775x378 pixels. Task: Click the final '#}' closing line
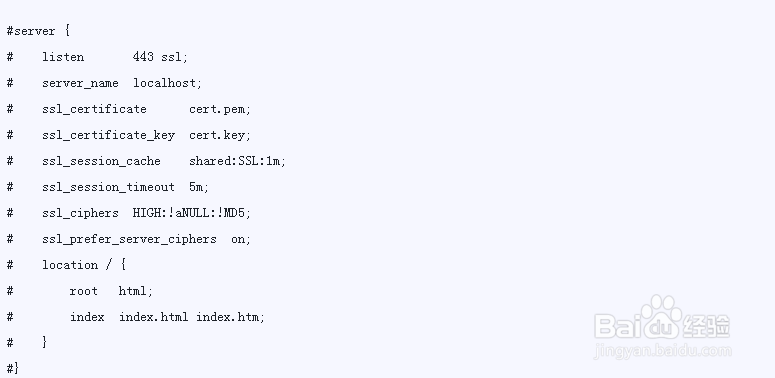coord(13,368)
